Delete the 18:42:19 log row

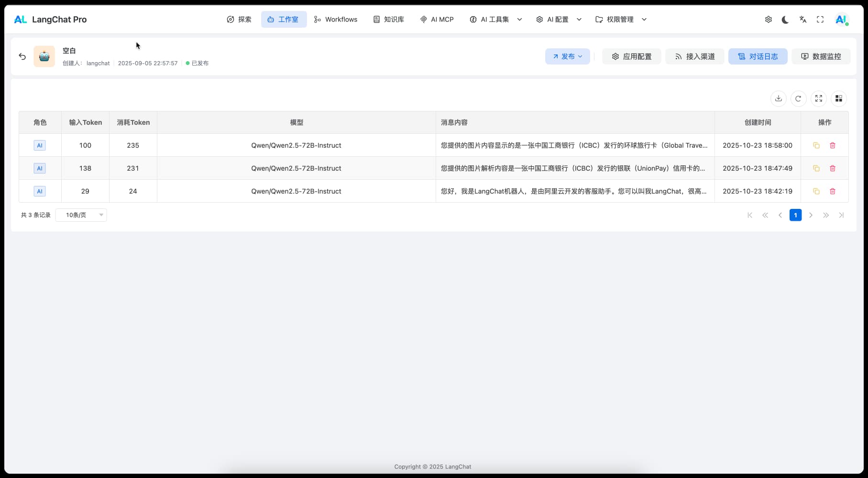(x=833, y=191)
